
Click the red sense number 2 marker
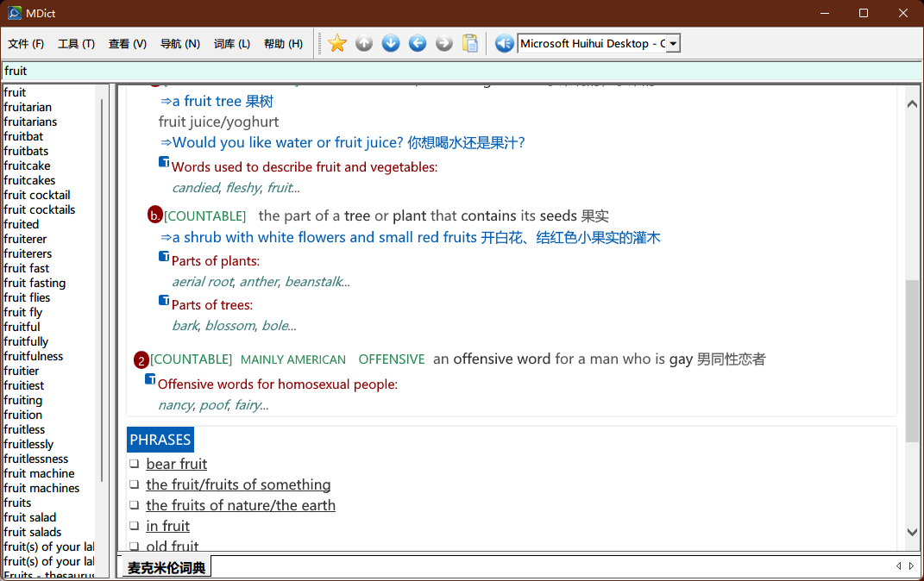pos(141,359)
